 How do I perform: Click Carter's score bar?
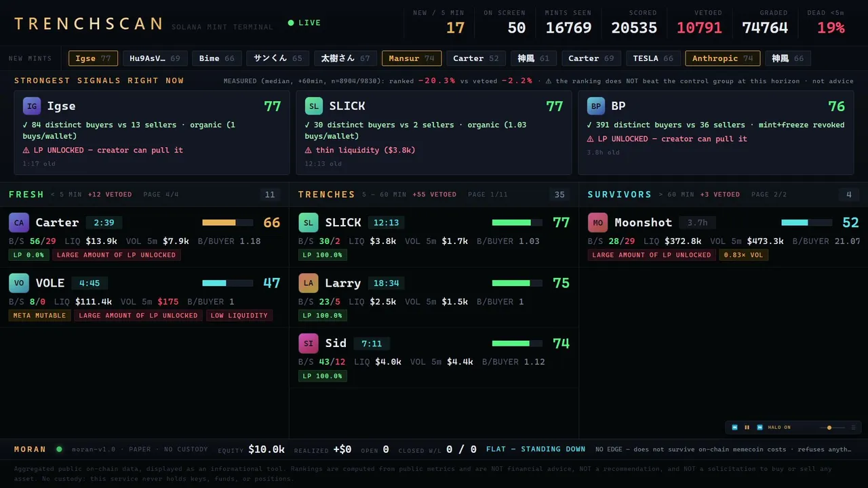coord(227,222)
